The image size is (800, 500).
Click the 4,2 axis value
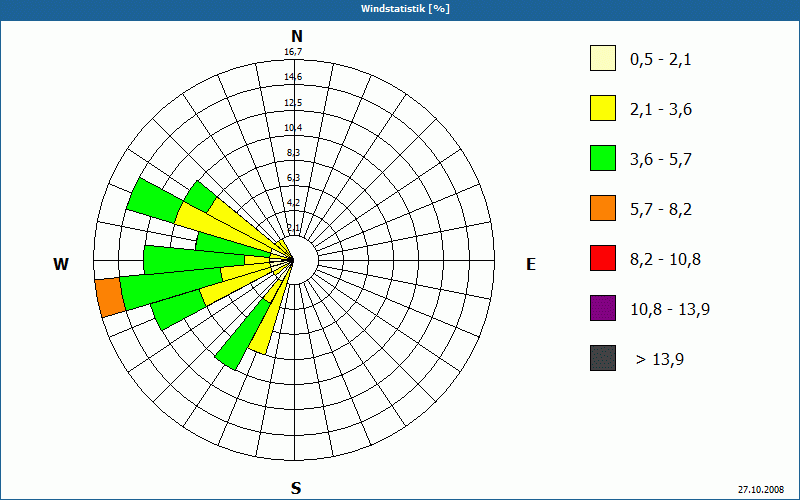tap(293, 203)
